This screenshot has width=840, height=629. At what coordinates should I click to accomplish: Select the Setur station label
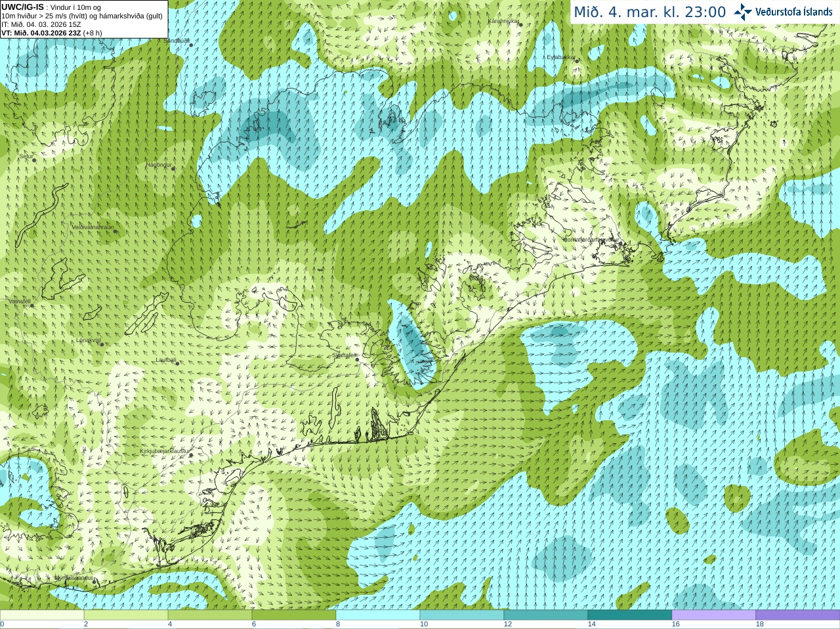pyautogui.click(x=26, y=156)
